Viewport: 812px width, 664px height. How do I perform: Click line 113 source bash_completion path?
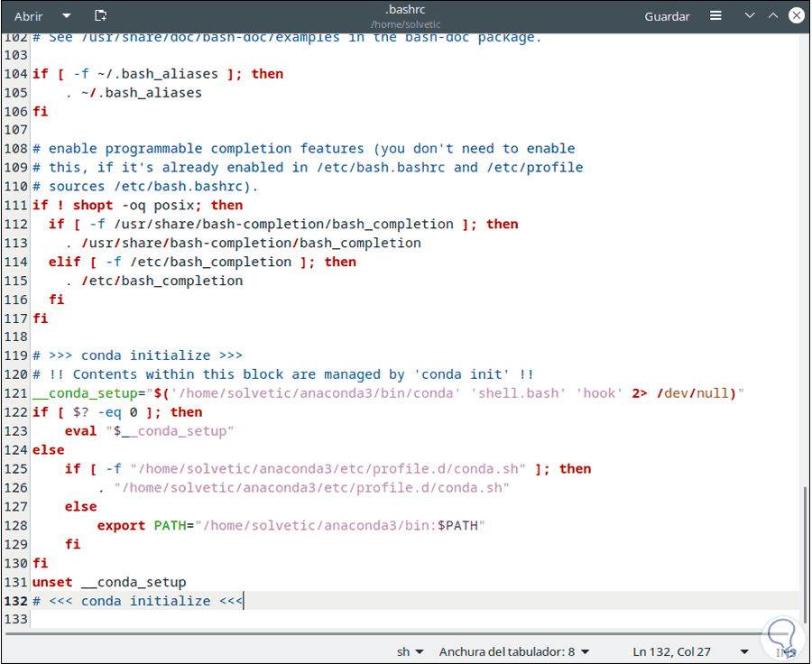coord(244,243)
